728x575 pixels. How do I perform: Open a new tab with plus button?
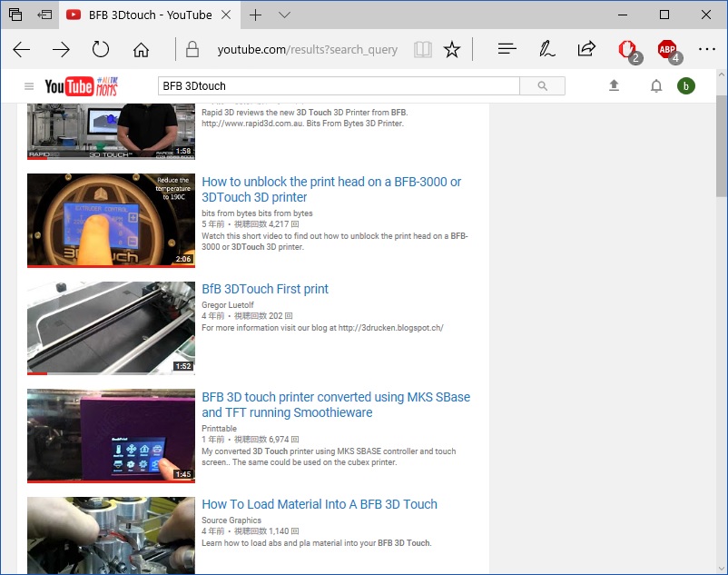pos(256,15)
